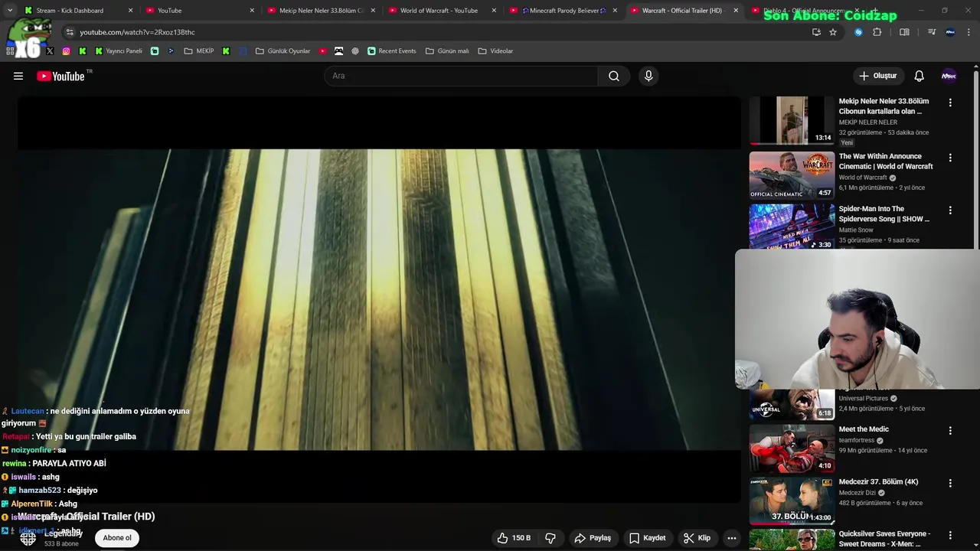980x551 pixels.
Task: Open the Yayıncı Paneli bookmark
Action: tap(118, 51)
